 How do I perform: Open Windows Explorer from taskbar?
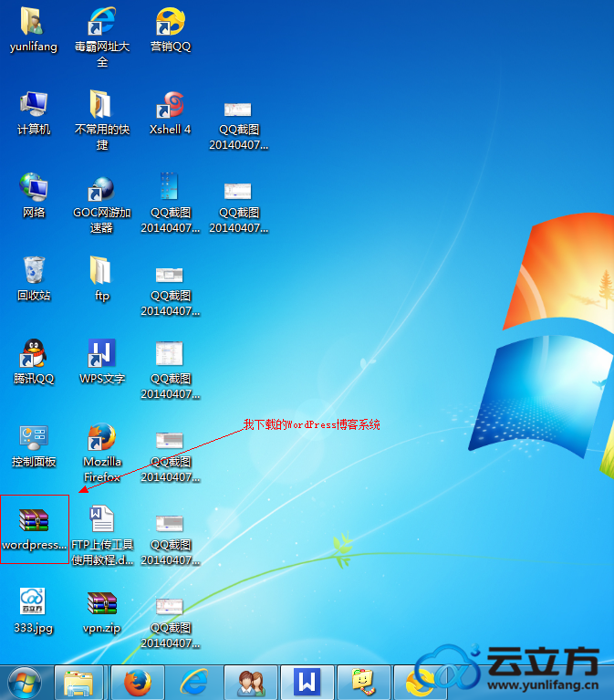click(x=79, y=683)
